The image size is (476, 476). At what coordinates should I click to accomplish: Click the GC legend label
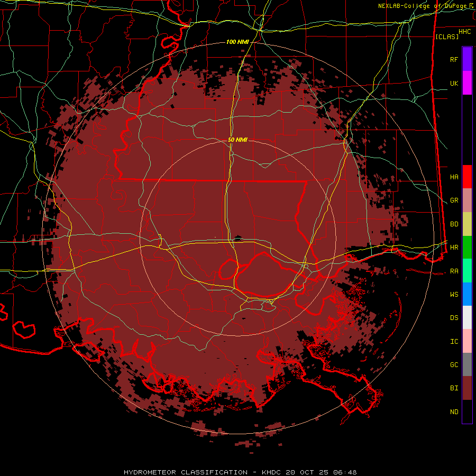point(454,364)
